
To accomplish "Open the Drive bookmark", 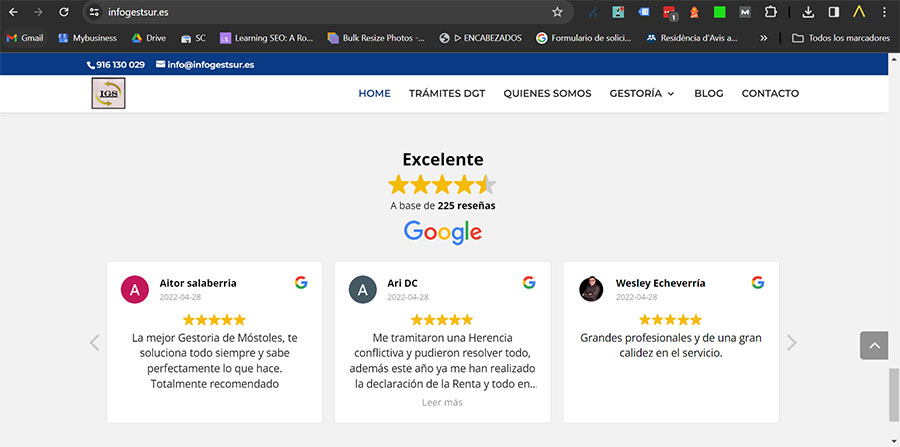I will pyautogui.click(x=149, y=38).
